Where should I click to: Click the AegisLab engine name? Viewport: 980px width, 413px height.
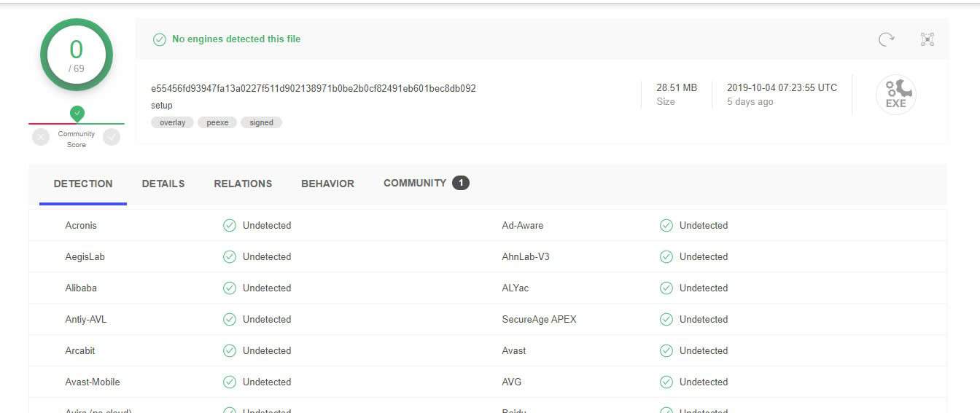tap(85, 256)
